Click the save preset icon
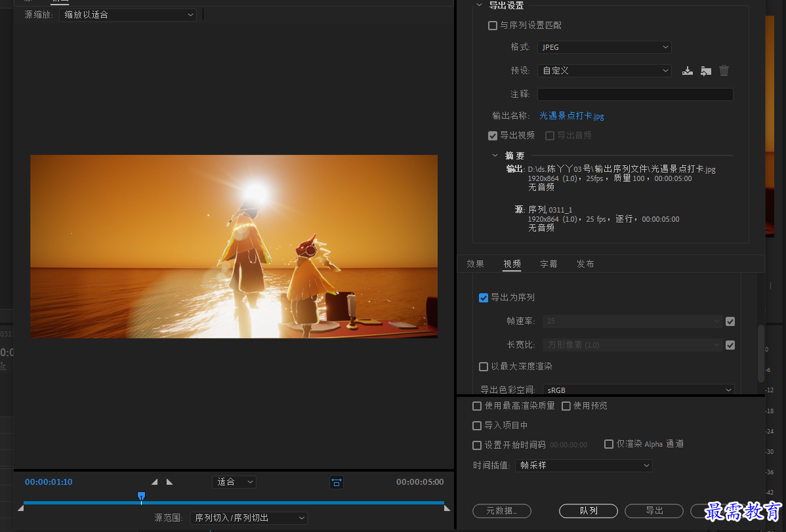This screenshot has height=532, width=786. click(687, 71)
